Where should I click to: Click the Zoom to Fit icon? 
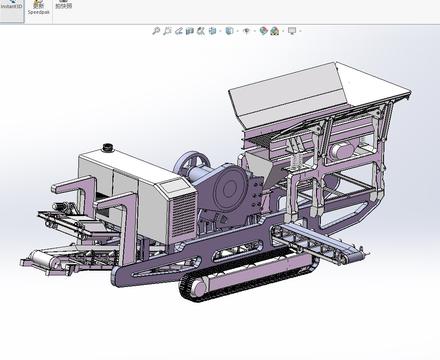click(x=156, y=31)
